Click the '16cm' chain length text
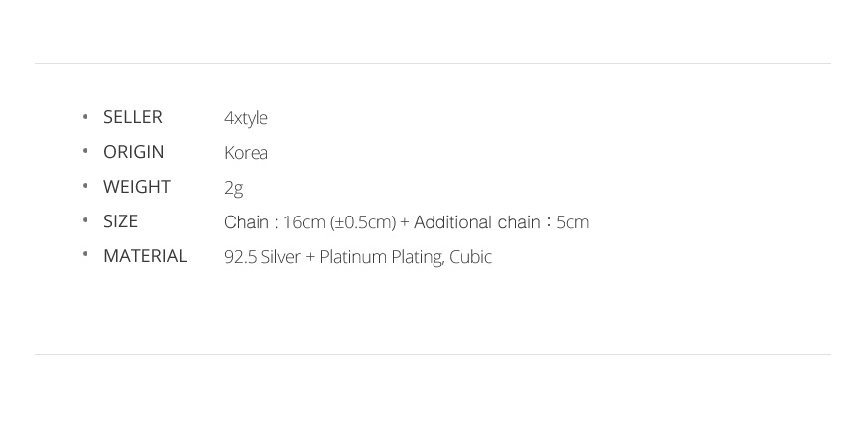Viewport: 868px width, 434px height. tap(304, 222)
